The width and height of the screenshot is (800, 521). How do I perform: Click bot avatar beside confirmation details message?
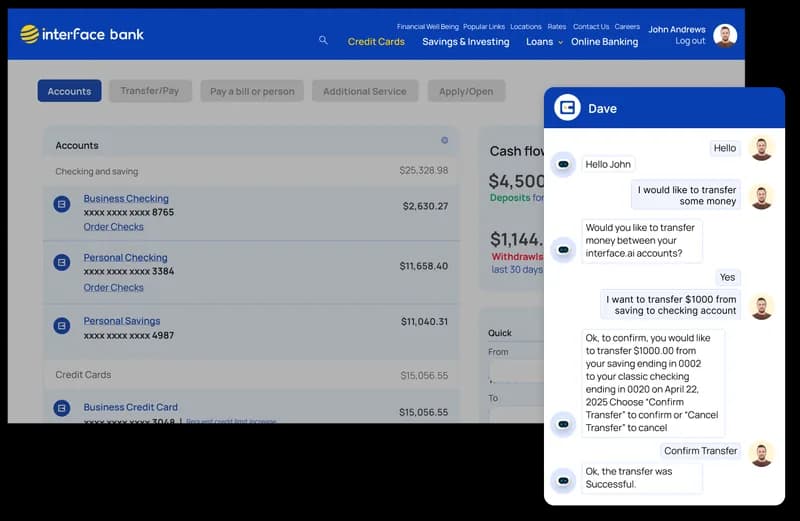pos(563,424)
